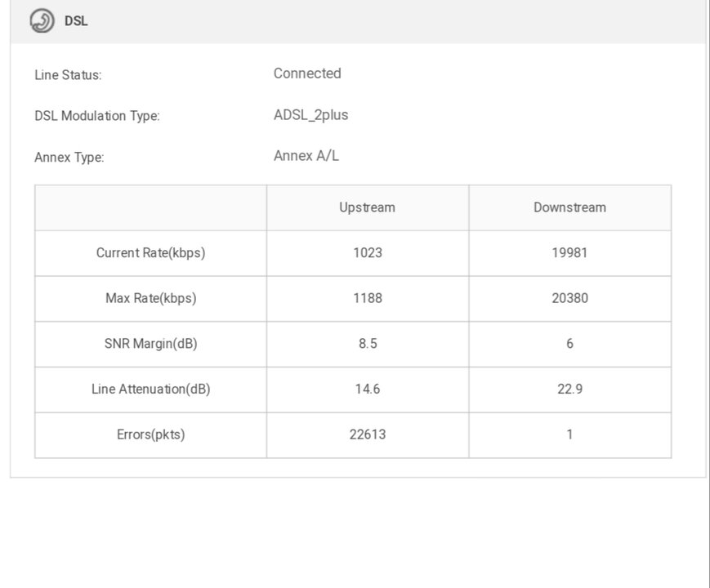Image resolution: width=710 pixels, height=588 pixels.
Task: Click the Upstream column header
Action: click(367, 207)
